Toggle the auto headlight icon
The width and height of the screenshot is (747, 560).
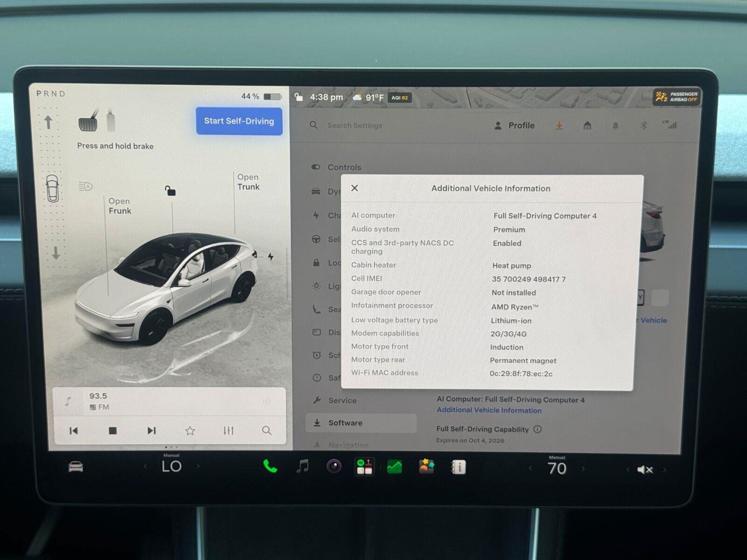click(x=85, y=186)
